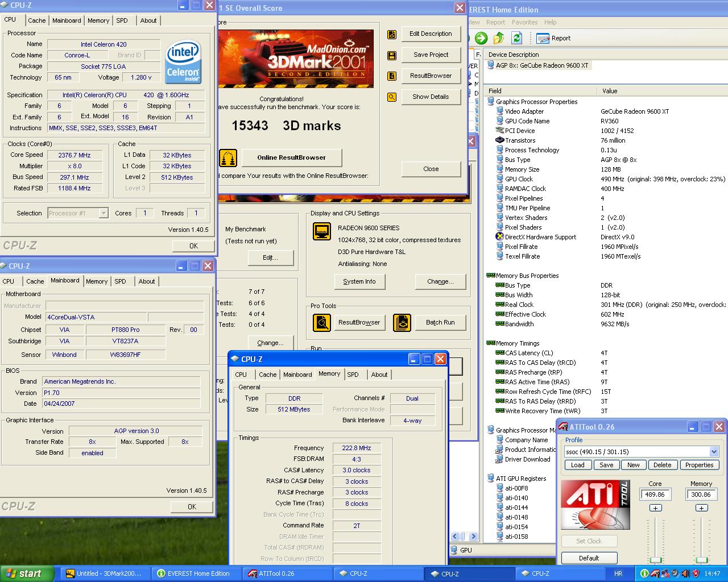Image resolution: width=728 pixels, height=582 pixels.
Task: Click the ATI Tool logo image
Action: pyautogui.click(x=595, y=505)
